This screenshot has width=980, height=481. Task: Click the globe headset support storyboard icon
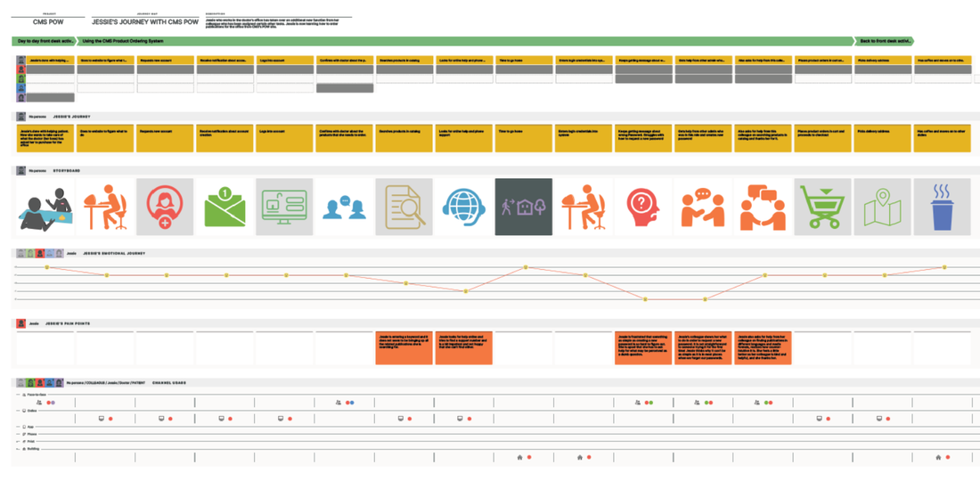(464, 208)
